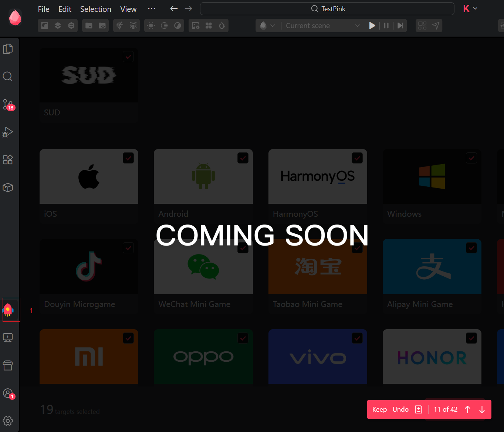The image size is (504, 432).
Task: Click the folder with eye toolbar icon
Action: pyautogui.click(x=102, y=26)
